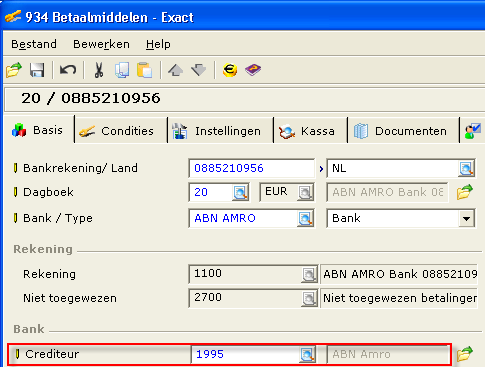Screen dimensions: 485x367
Task: Go to previous record with up arrow
Action: [x=176, y=70]
